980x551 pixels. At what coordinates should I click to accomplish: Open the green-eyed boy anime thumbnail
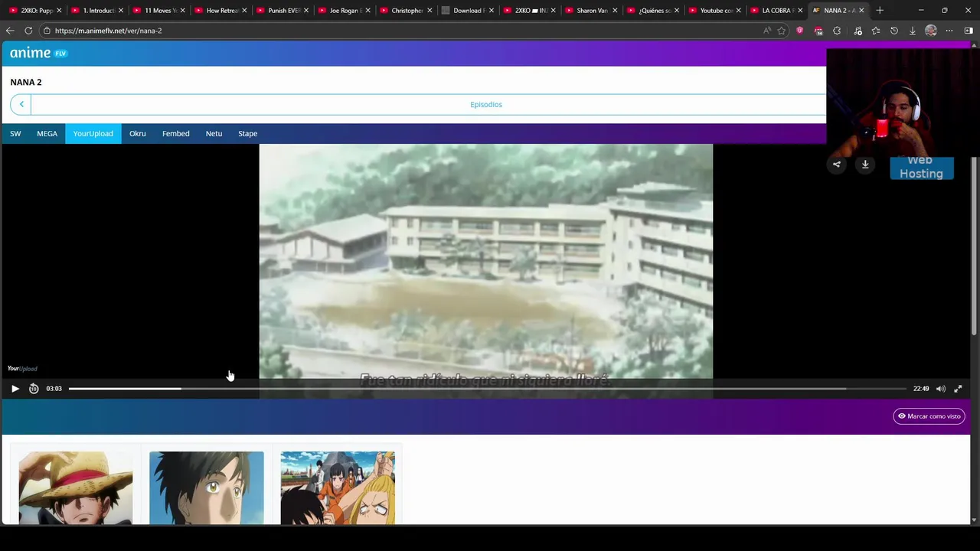point(206,488)
